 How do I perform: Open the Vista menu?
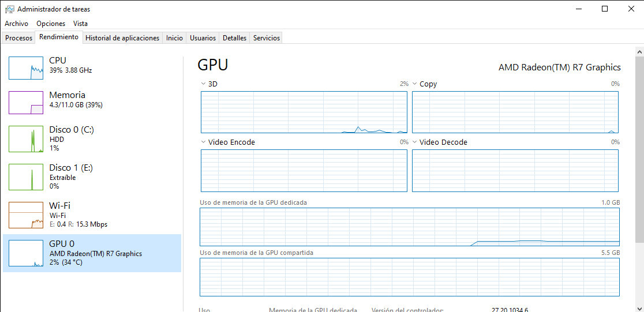(80, 24)
